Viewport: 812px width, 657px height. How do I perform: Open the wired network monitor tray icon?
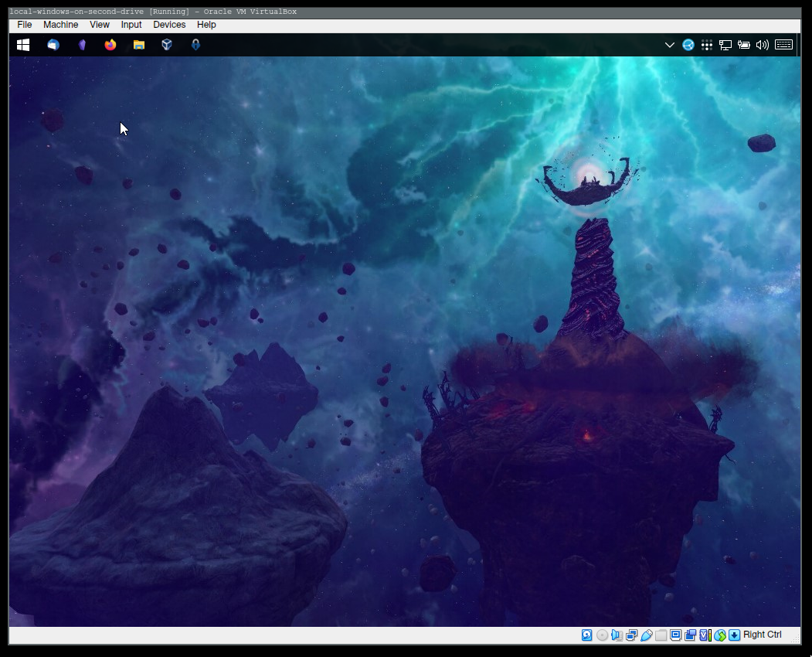pos(725,45)
